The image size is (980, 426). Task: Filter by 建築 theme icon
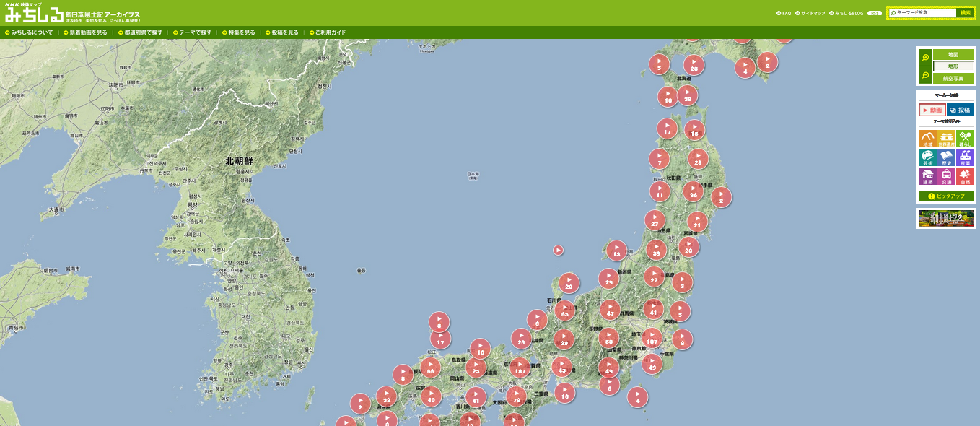click(927, 176)
